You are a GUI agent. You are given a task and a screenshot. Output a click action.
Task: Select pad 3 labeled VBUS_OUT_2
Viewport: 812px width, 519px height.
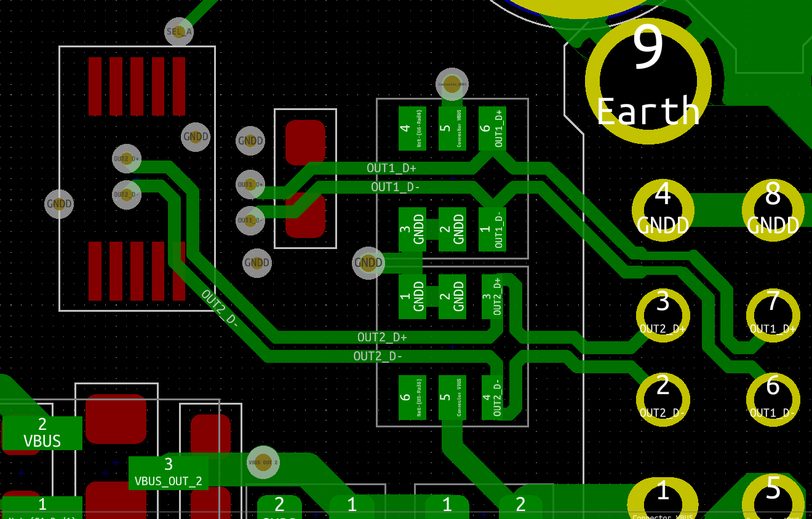coord(169,473)
